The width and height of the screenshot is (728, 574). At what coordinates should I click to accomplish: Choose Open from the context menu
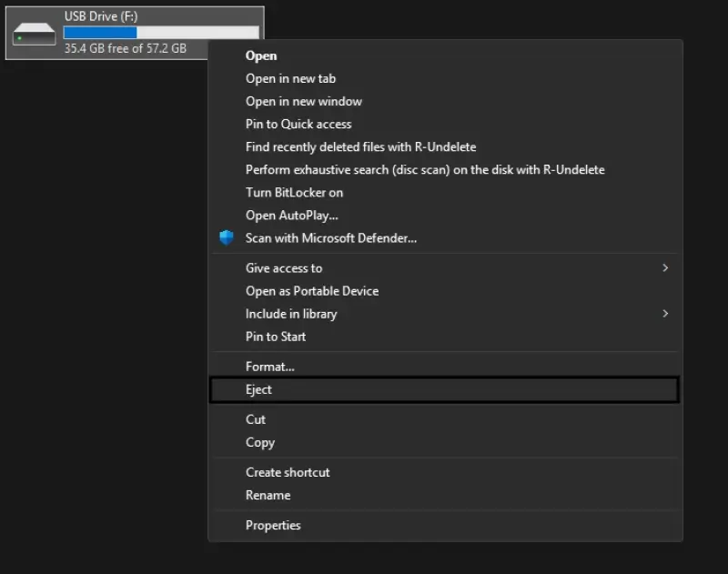tap(445, 55)
